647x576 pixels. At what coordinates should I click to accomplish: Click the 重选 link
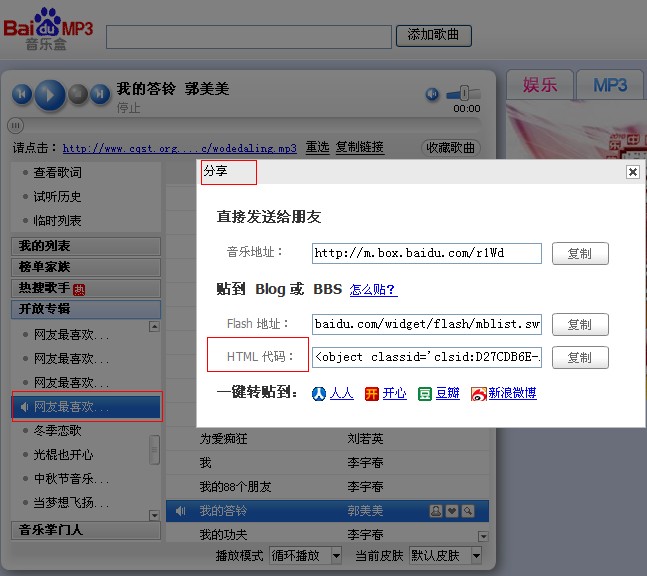coord(317,147)
